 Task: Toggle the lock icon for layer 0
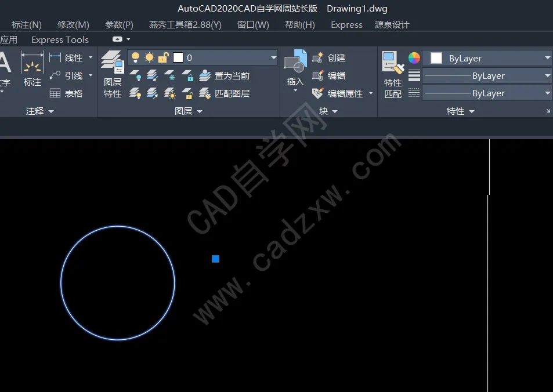[x=163, y=57]
